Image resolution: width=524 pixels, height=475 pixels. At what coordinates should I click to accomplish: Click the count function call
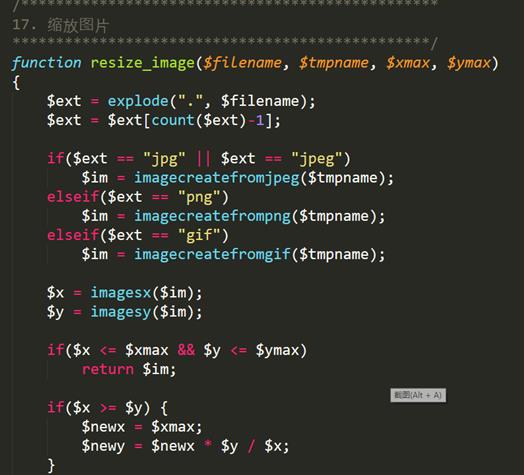tap(173, 120)
